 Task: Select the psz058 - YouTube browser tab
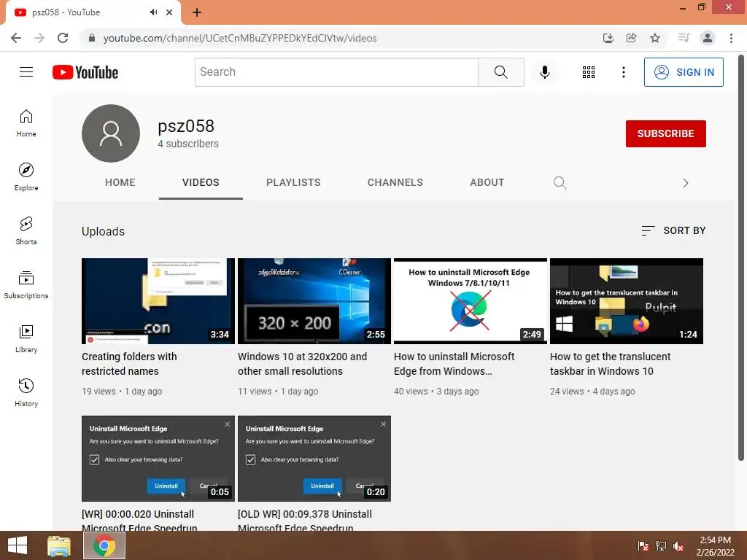point(93,12)
